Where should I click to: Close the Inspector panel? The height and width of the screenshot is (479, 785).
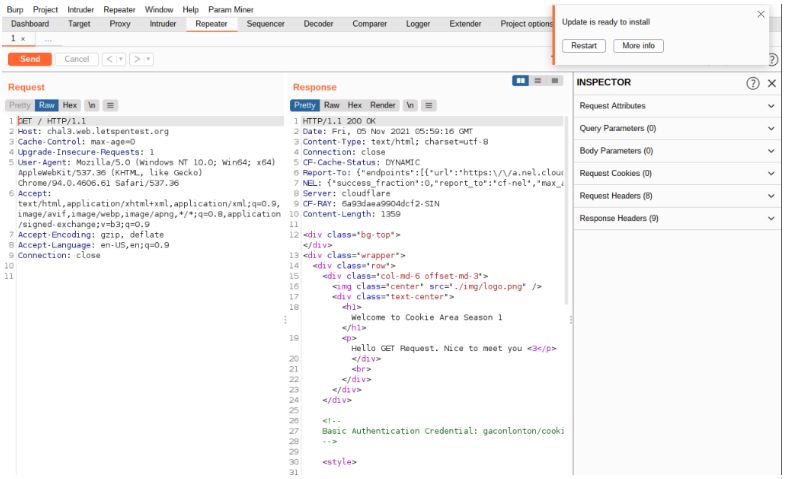point(771,83)
